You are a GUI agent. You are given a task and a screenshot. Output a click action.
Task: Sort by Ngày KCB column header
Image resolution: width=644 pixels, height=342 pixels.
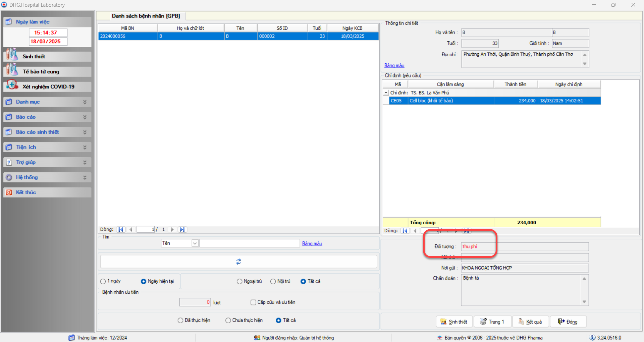tap(352, 28)
